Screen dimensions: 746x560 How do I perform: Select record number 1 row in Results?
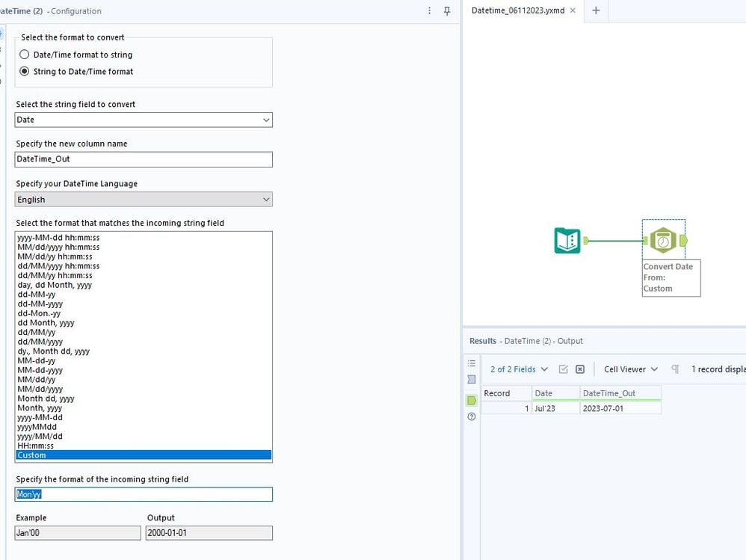[x=506, y=408]
